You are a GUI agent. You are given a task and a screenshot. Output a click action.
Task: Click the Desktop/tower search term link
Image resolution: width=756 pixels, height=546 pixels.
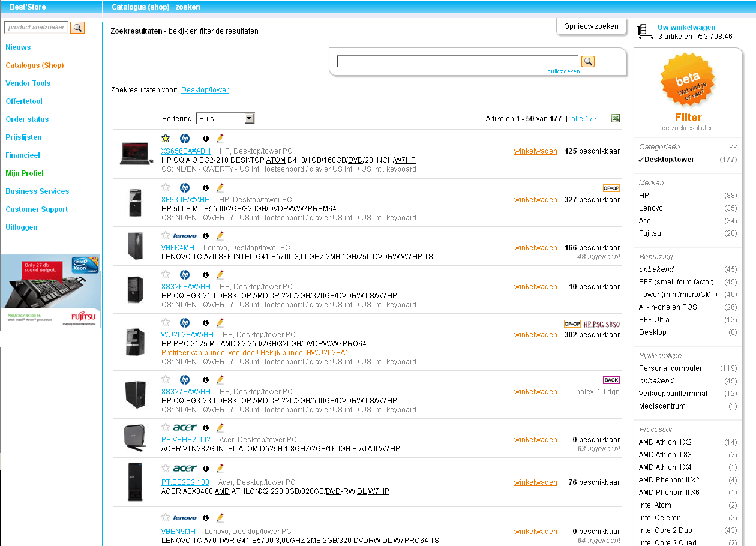coord(205,90)
